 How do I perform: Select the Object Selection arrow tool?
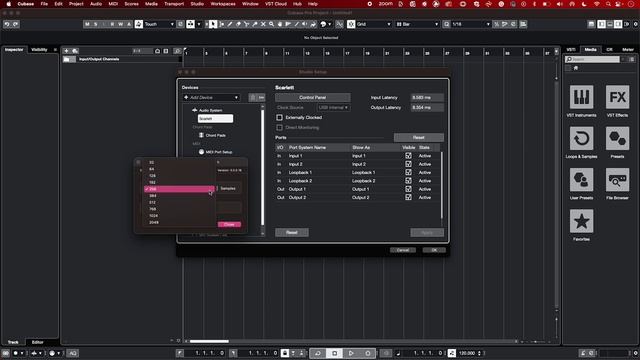pyautogui.click(x=213, y=24)
